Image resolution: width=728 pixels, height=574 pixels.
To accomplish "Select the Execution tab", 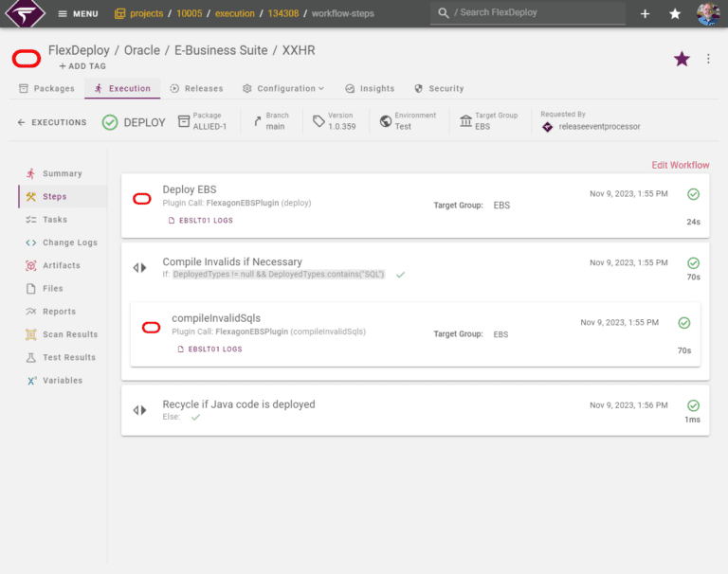I will [x=122, y=89].
